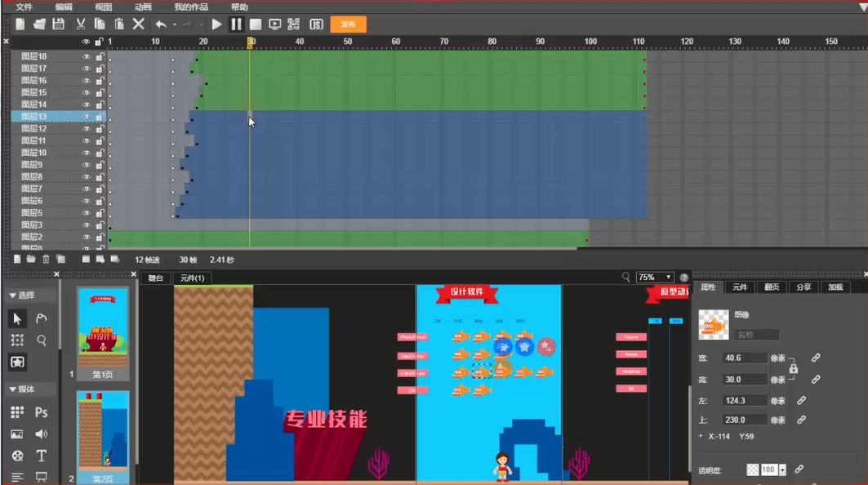Select the T text tool
Screen dimensions: 868x485
pos(42,456)
